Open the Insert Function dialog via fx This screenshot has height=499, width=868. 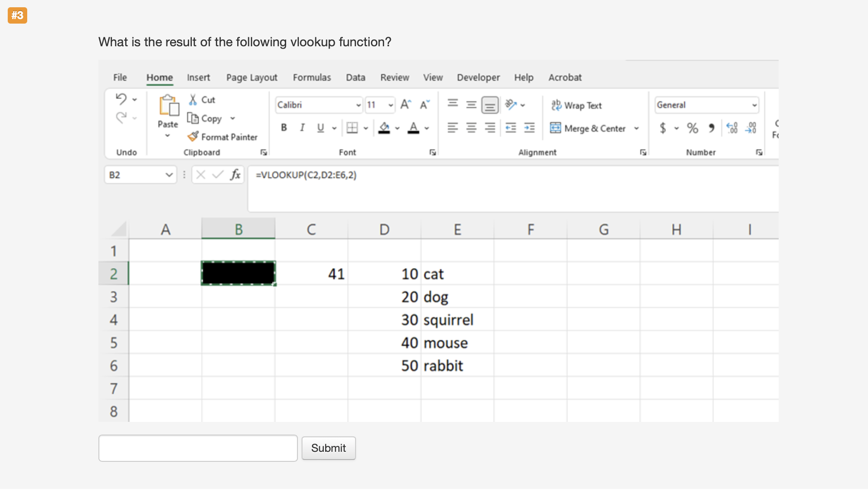click(235, 174)
